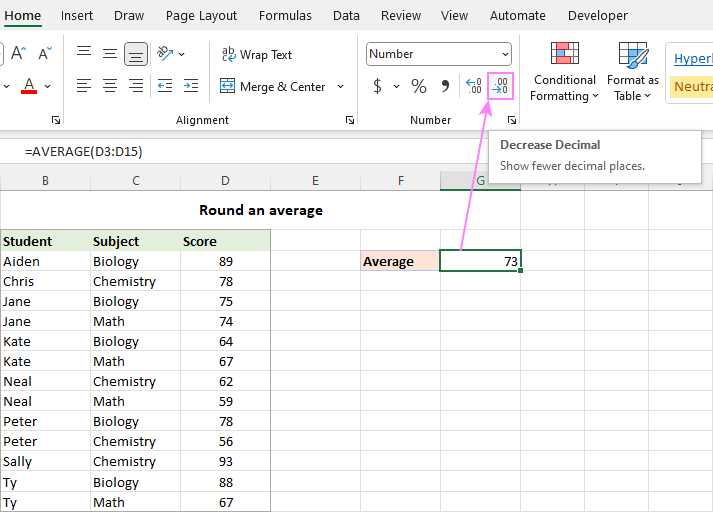Select column F header

(401, 181)
